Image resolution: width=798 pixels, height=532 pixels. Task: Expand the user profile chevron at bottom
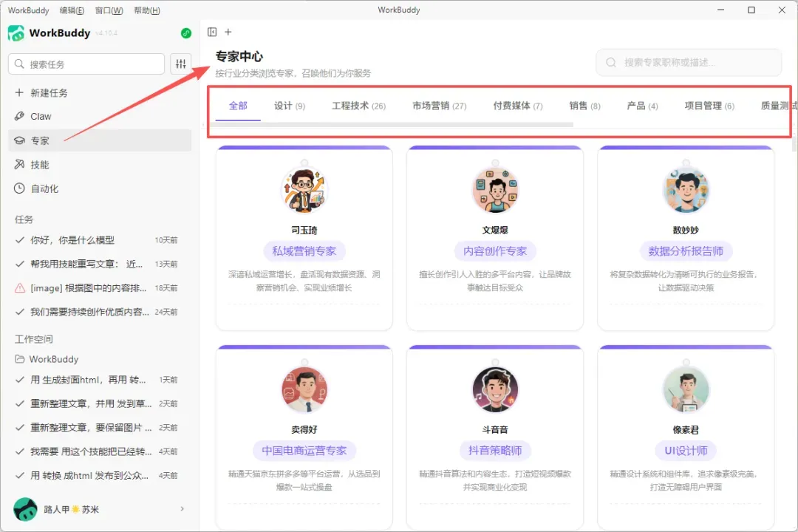pos(183,508)
